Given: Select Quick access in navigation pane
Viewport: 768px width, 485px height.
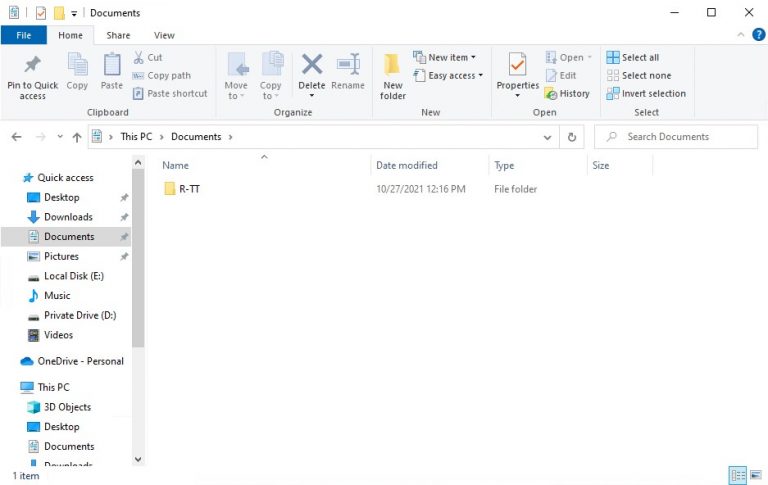Looking at the screenshot, I should [66, 177].
